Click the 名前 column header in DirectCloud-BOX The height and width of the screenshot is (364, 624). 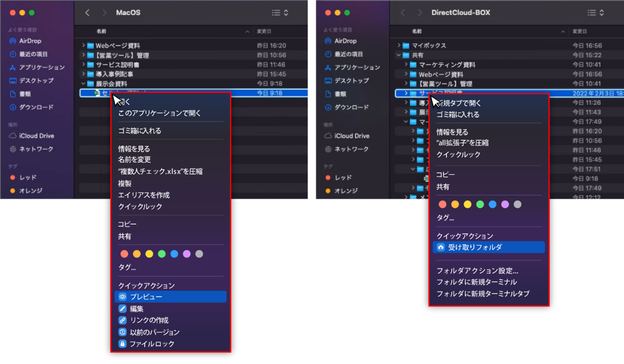point(417,31)
